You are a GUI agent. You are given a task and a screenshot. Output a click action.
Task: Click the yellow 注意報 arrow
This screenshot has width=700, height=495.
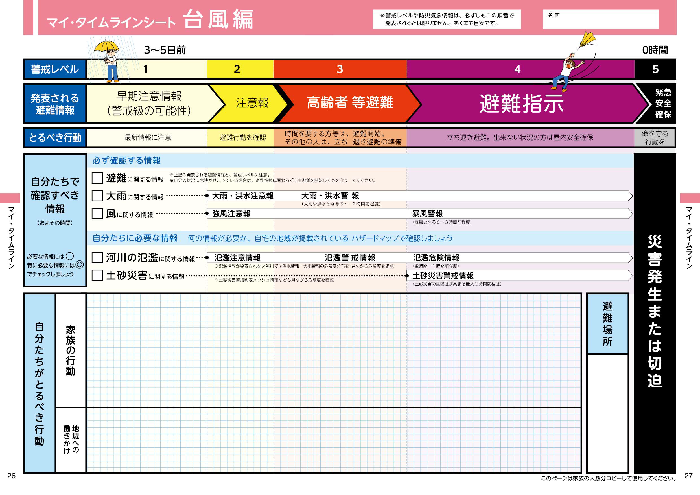(x=238, y=103)
